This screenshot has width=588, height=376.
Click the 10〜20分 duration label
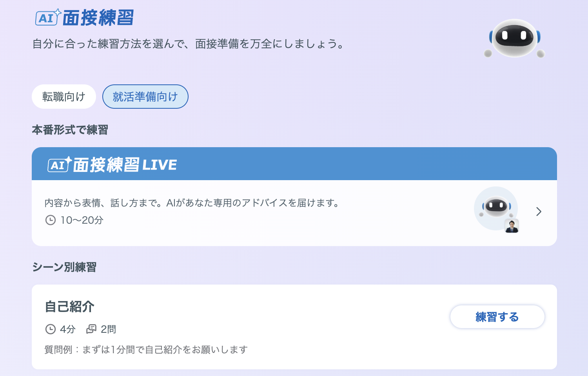82,220
